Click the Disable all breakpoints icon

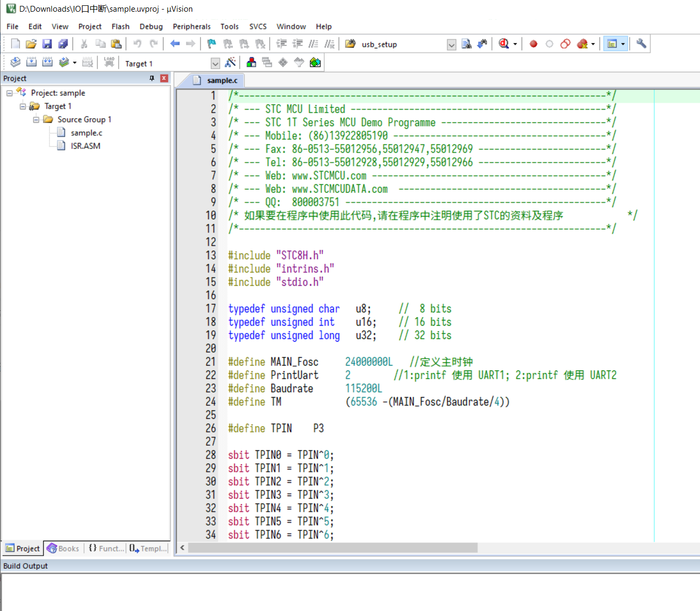(x=565, y=44)
